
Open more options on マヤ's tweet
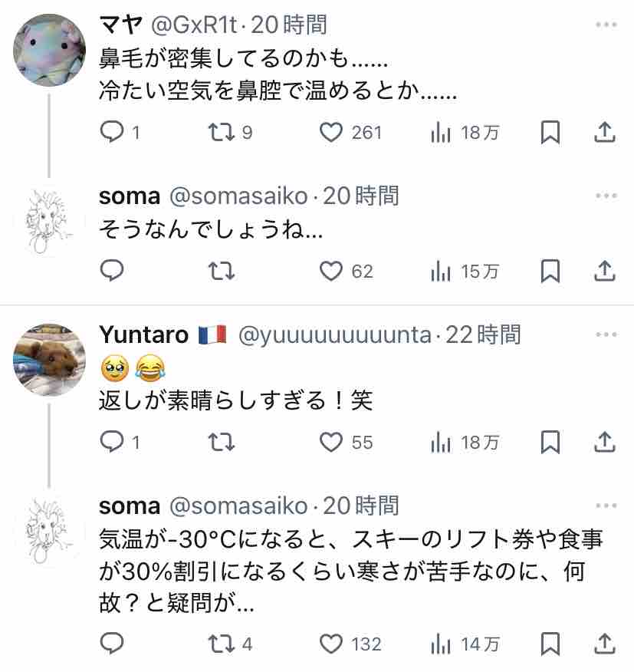click(x=606, y=25)
